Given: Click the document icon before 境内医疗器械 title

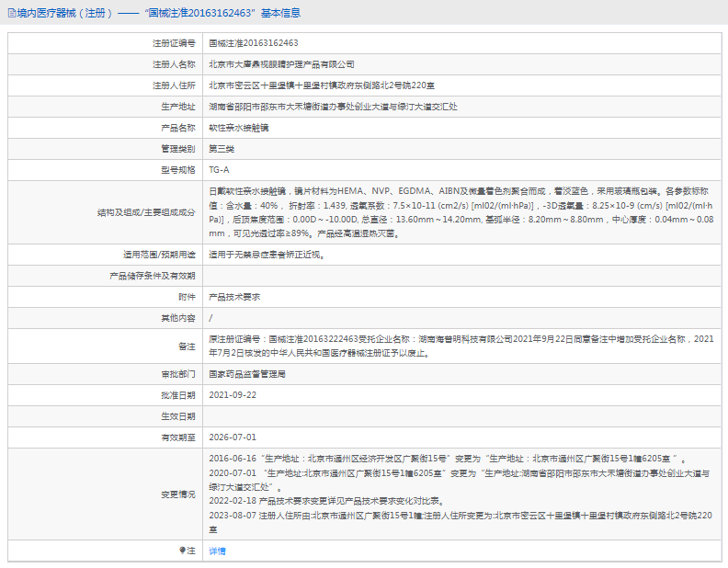Looking at the screenshot, I should point(12,13).
